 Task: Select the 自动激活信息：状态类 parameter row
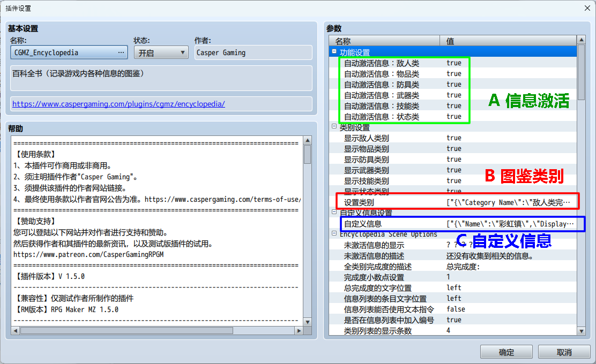pos(453,117)
